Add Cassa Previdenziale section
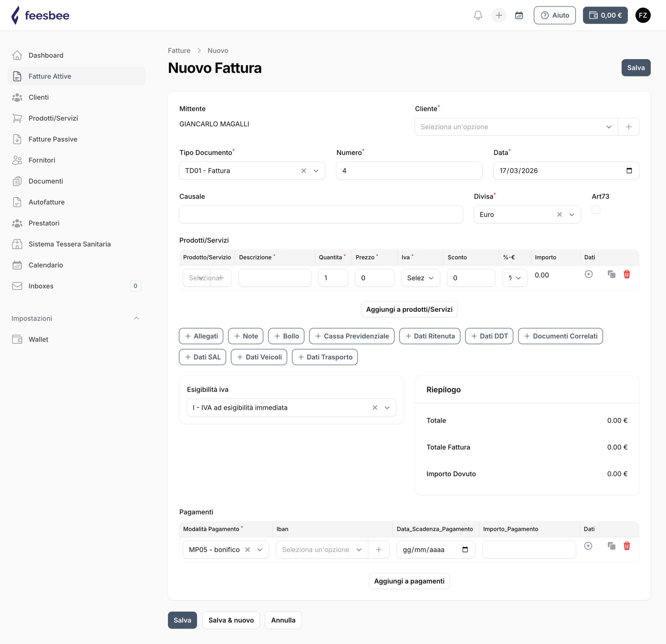Viewport: 666px width, 644px height. pos(351,336)
